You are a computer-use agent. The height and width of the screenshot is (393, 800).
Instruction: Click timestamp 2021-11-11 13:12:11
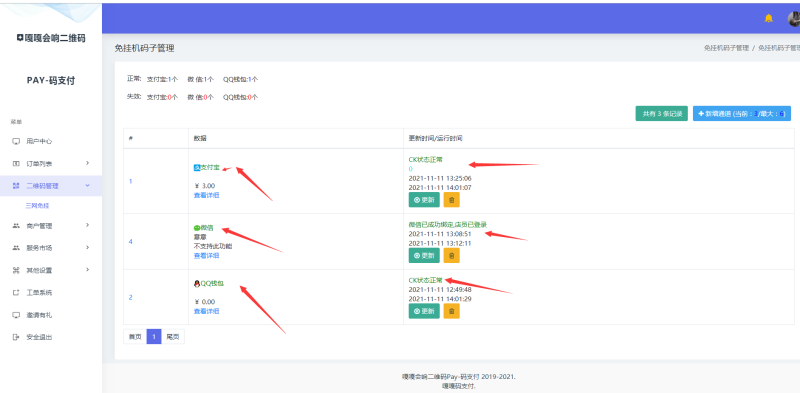pyautogui.click(x=440, y=243)
